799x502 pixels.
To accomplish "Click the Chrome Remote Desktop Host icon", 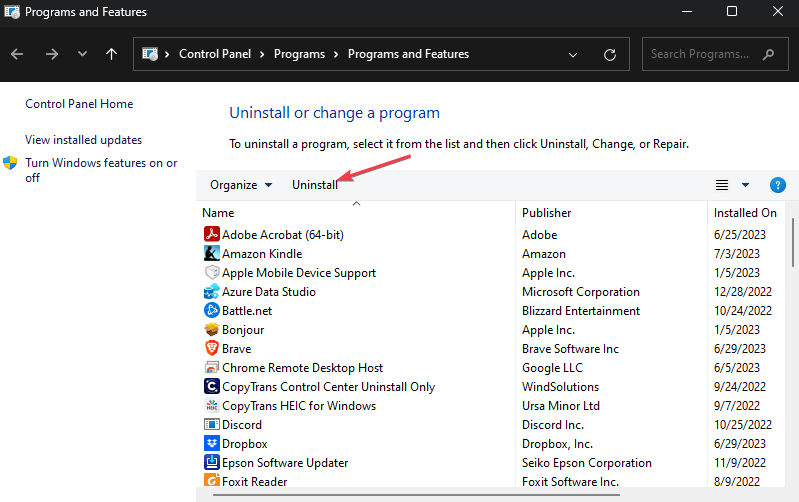I will pos(211,367).
